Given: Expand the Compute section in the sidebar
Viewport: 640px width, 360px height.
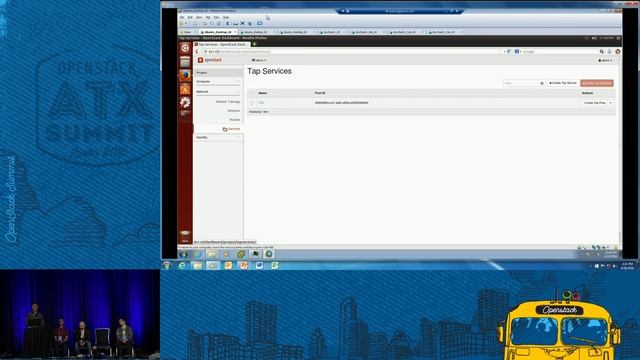Looking at the screenshot, I should tap(218, 82).
